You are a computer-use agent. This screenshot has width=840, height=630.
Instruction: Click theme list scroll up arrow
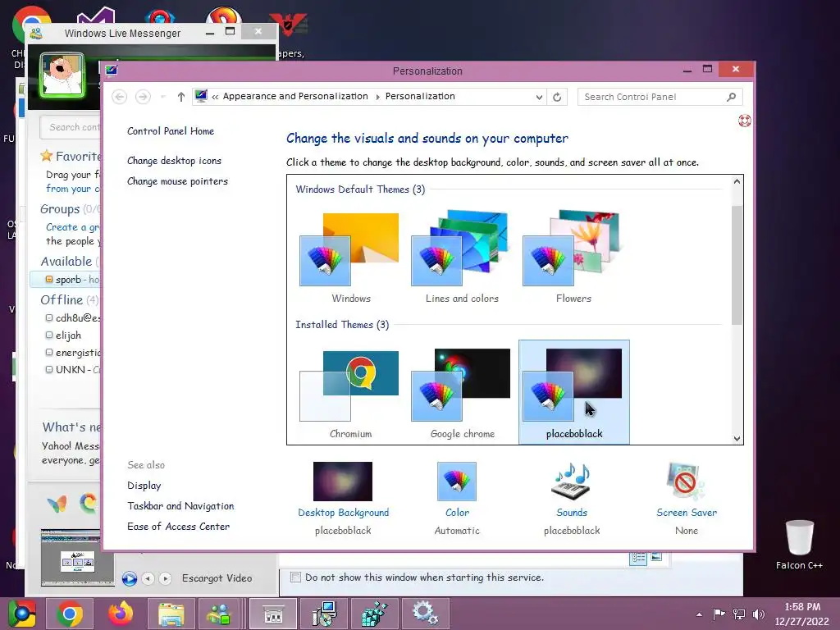point(737,181)
